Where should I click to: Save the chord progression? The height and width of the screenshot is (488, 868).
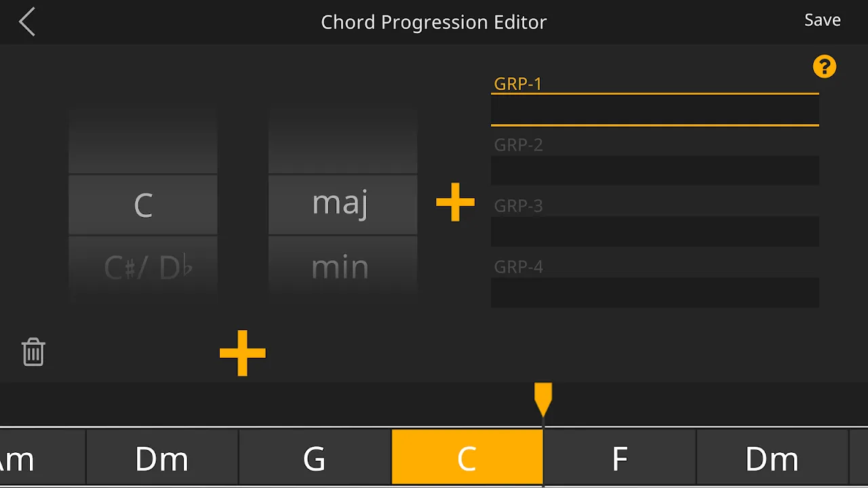(x=822, y=19)
